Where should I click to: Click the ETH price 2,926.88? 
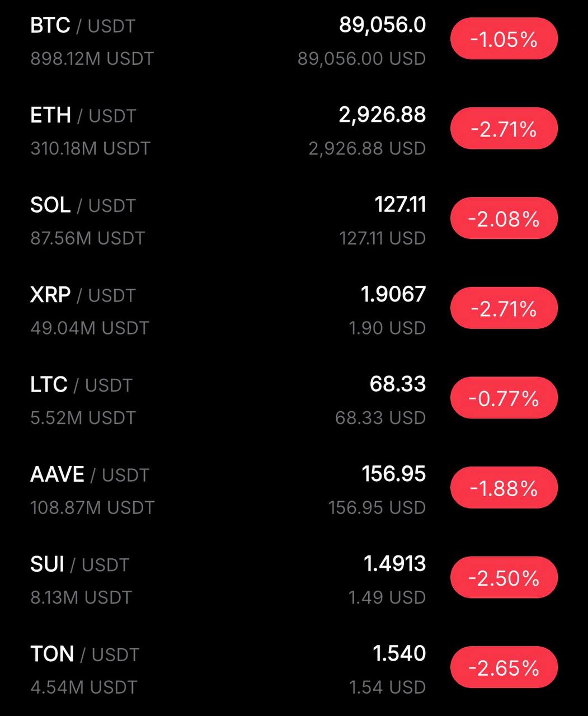pos(382,115)
